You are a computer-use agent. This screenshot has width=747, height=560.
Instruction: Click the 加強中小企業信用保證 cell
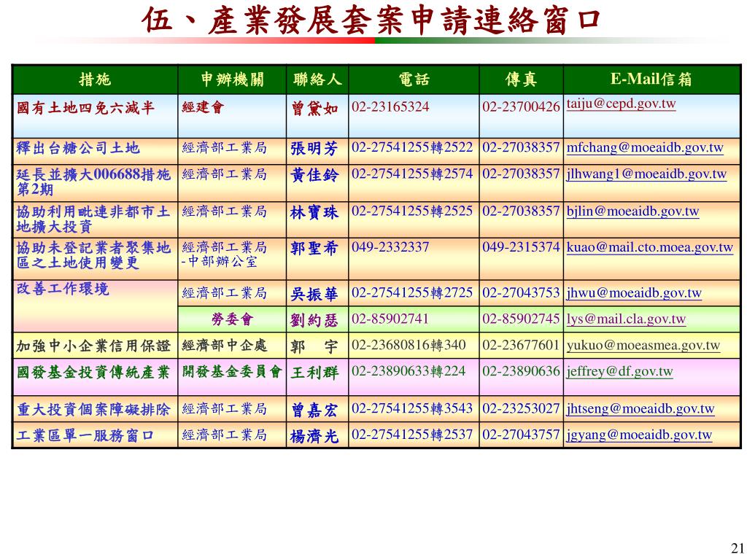click(94, 346)
